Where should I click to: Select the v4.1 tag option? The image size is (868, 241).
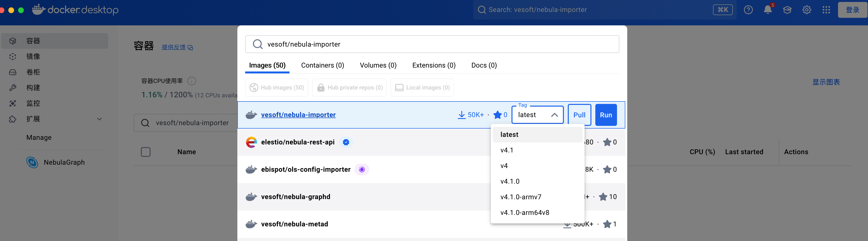(538, 150)
